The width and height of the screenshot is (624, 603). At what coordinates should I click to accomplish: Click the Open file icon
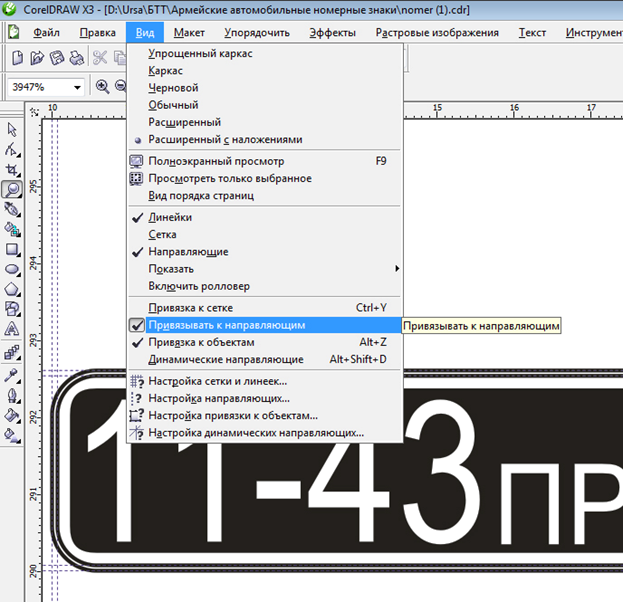click(37, 58)
